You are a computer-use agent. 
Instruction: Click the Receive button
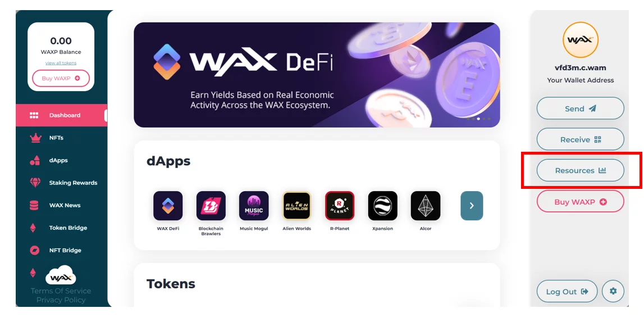pos(581,139)
